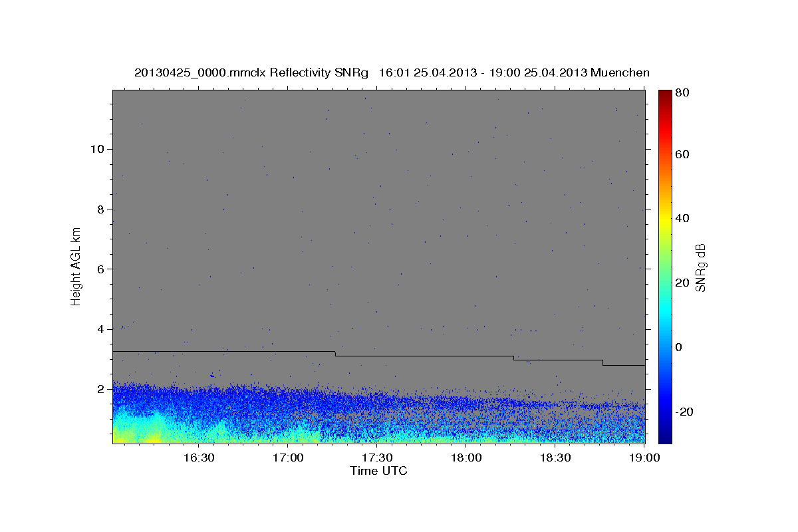Click the plot title text 20130425_0000.mmclx Reflectivity SNRg
The height and width of the screenshot is (532, 798).
pos(251,72)
